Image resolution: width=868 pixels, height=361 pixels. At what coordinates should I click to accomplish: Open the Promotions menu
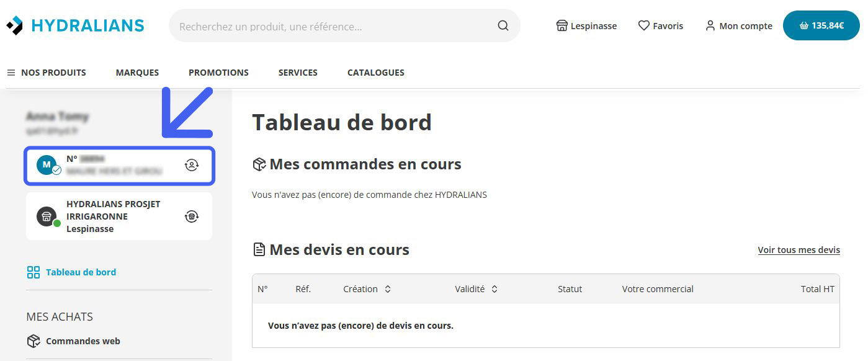[218, 73]
